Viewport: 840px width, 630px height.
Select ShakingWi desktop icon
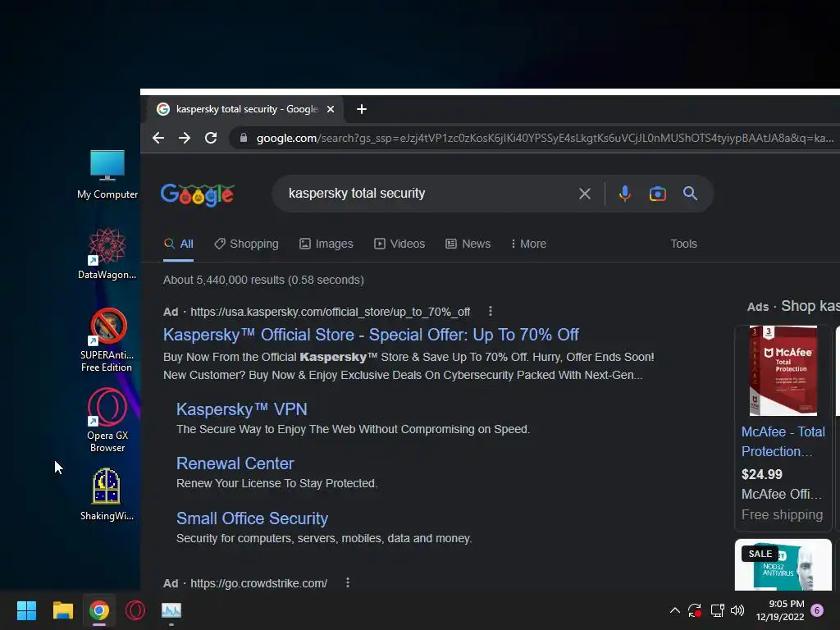(107, 494)
